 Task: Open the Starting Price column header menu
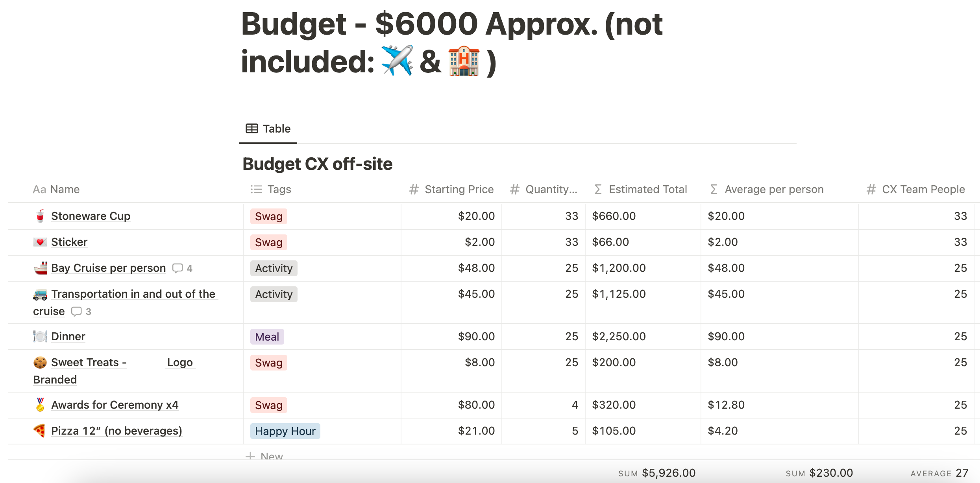[x=451, y=190]
